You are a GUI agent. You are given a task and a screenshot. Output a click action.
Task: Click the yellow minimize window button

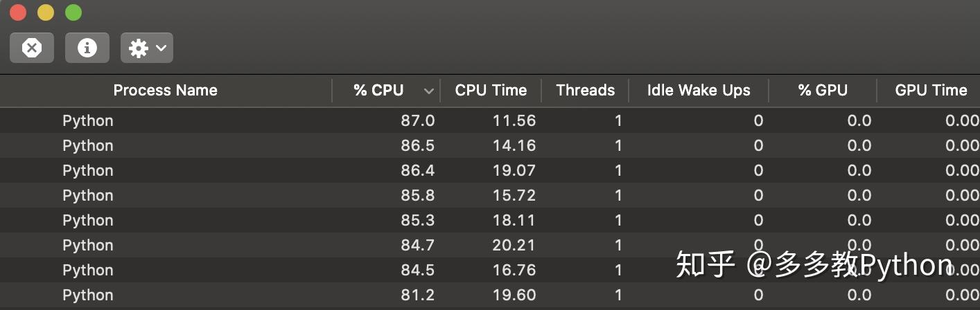pos(45,12)
